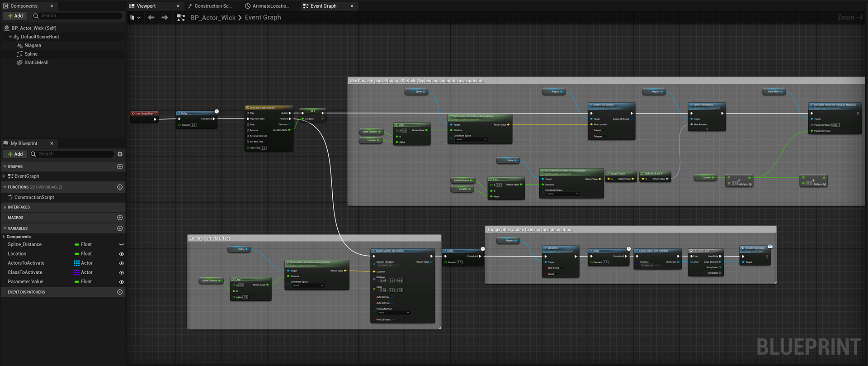
Task: Click the Delay Duration 3.0 value field
Action: click(193, 125)
